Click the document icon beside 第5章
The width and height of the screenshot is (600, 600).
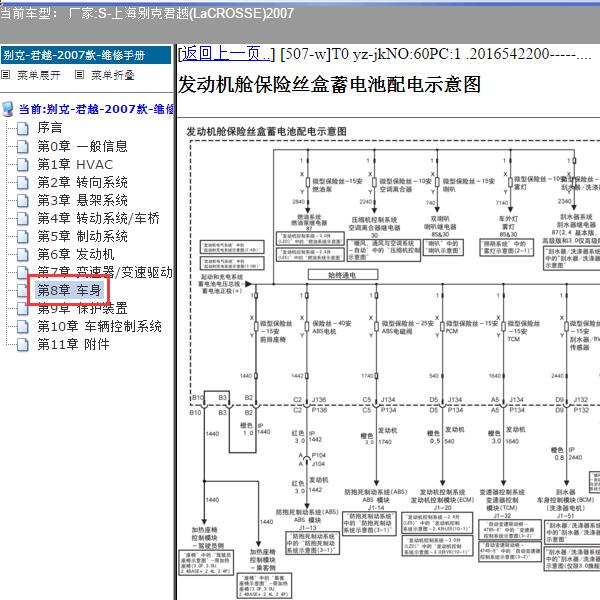pyautogui.click(x=23, y=237)
